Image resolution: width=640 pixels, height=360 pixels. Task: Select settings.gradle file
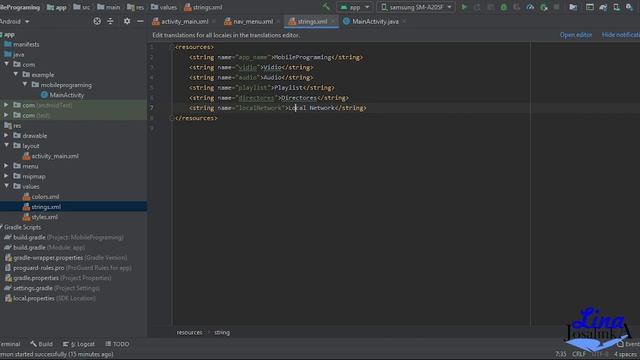(x=52, y=288)
